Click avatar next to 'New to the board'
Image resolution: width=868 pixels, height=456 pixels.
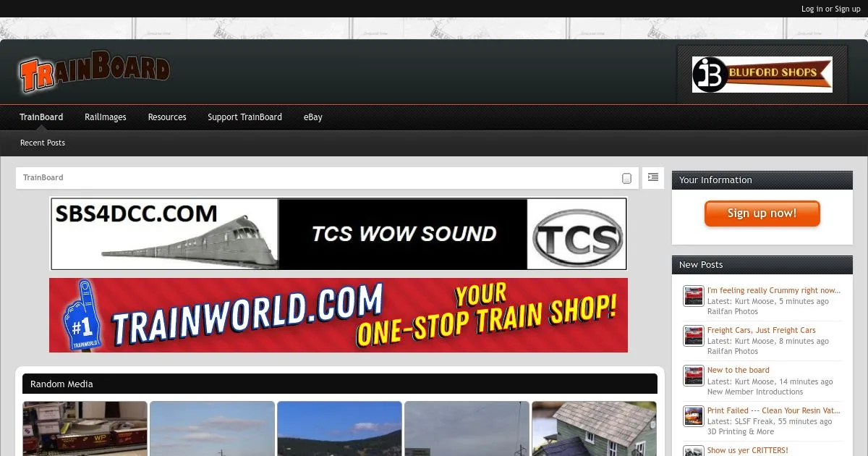coord(693,376)
